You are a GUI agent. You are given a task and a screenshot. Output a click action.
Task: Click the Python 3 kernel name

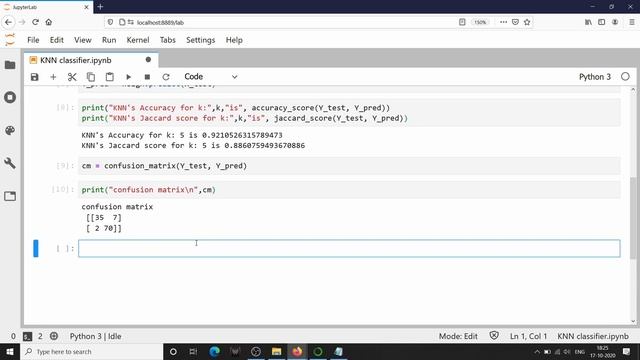[x=595, y=77]
